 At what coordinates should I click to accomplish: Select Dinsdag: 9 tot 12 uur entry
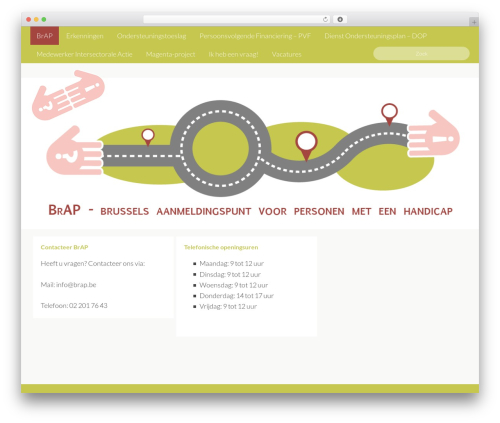pos(230,274)
